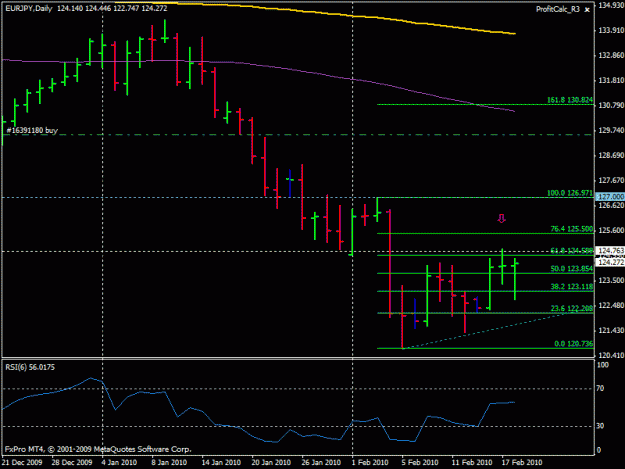Click the 124.763 price tag on axis
This screenshot has width=625, height=469.
click(610, 251)
